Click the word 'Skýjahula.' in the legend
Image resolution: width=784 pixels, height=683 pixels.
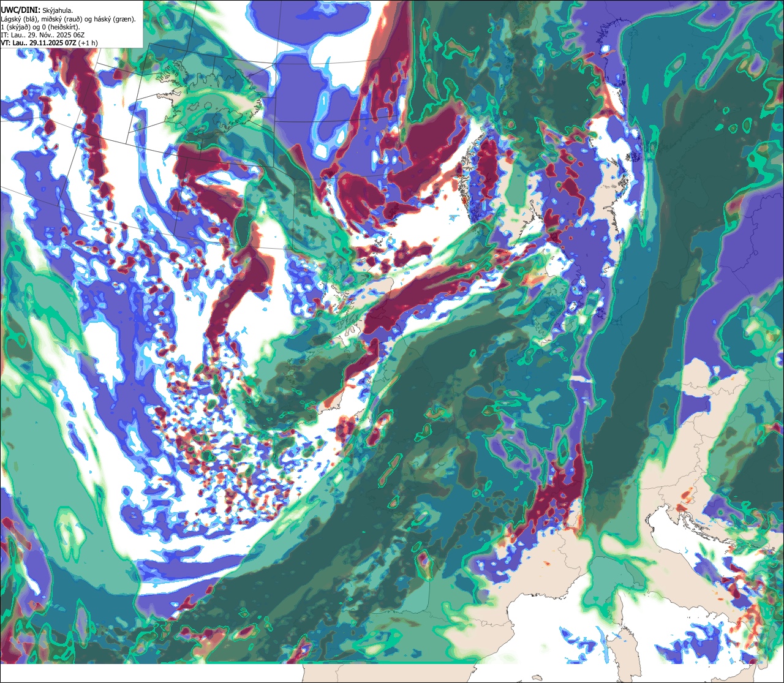click(x=58, y=11)
